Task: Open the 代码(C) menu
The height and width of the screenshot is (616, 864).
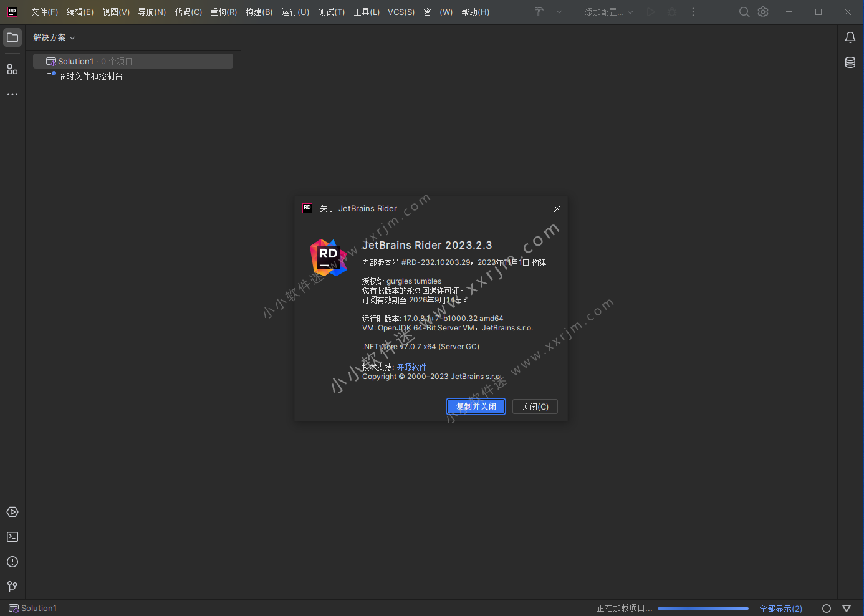Action: 188,12
